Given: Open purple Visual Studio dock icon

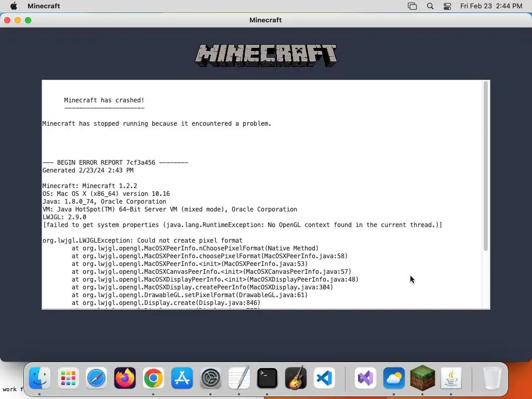Looking at the screenshot, I should 365,378.
